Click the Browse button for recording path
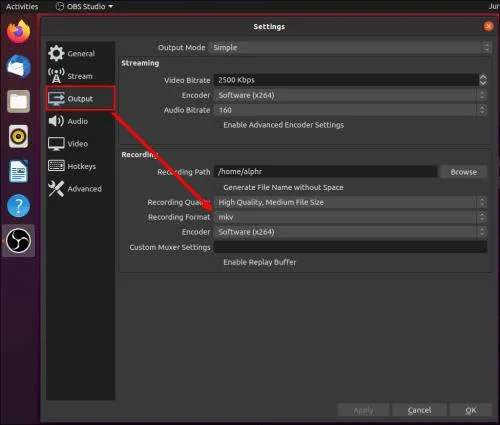Viewport: 500px width, 425px height. [x=463, y=172]
